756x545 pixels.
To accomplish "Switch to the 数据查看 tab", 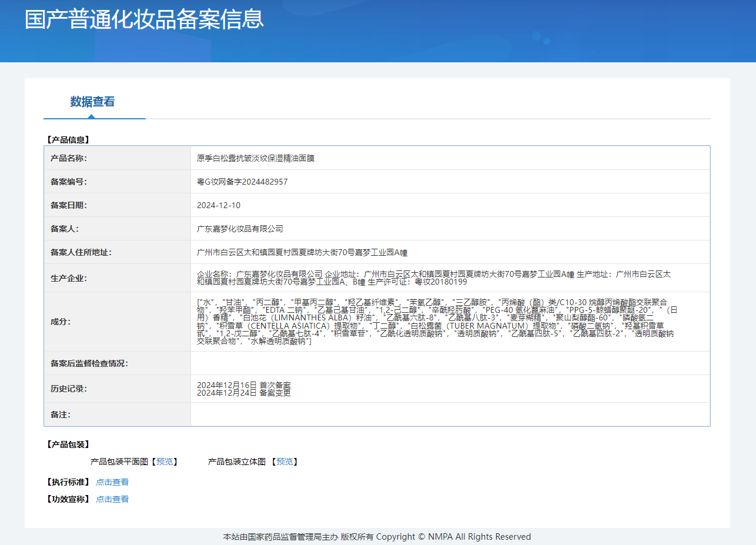I will [92, 102].
